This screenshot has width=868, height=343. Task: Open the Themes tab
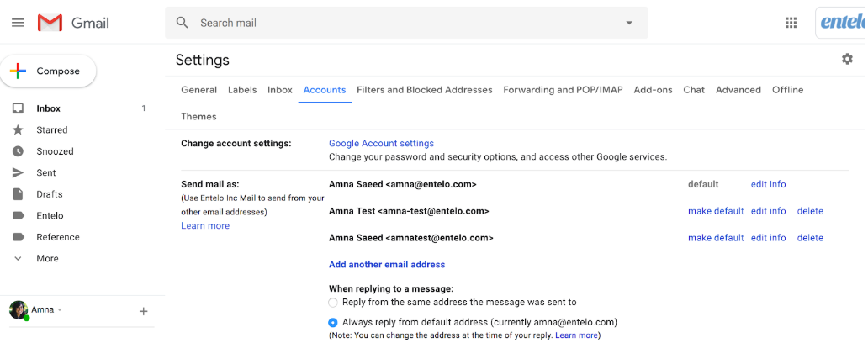pos(198,117)
